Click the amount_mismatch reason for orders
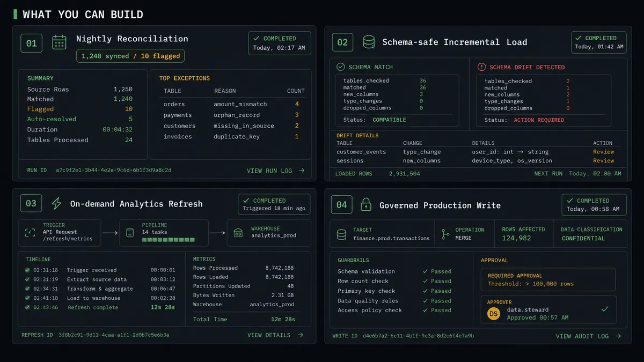644x362 pixels. click(x=240, y=104)
